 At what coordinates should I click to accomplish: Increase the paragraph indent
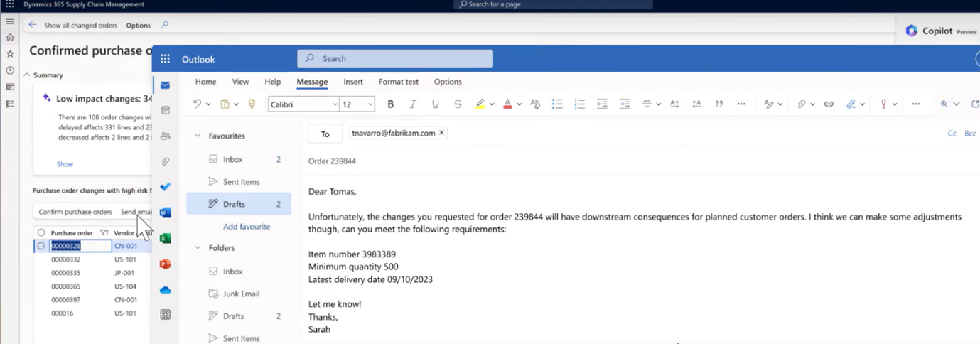[625, 104]
